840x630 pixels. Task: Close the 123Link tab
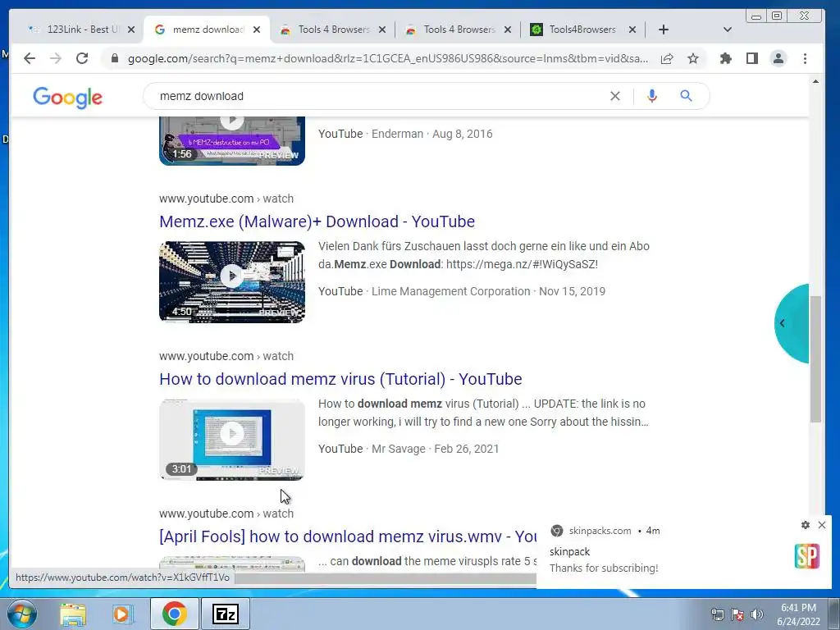point(131,30)
